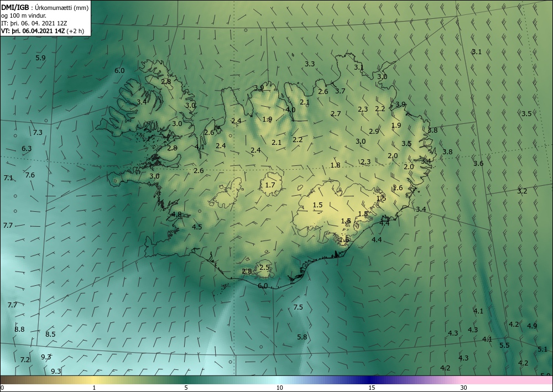This screenshot has height=392, width=553.
Task: Select the 'IT: þri. 06. 04. 2021 12Z' line
Action: [x=34, y=23]
